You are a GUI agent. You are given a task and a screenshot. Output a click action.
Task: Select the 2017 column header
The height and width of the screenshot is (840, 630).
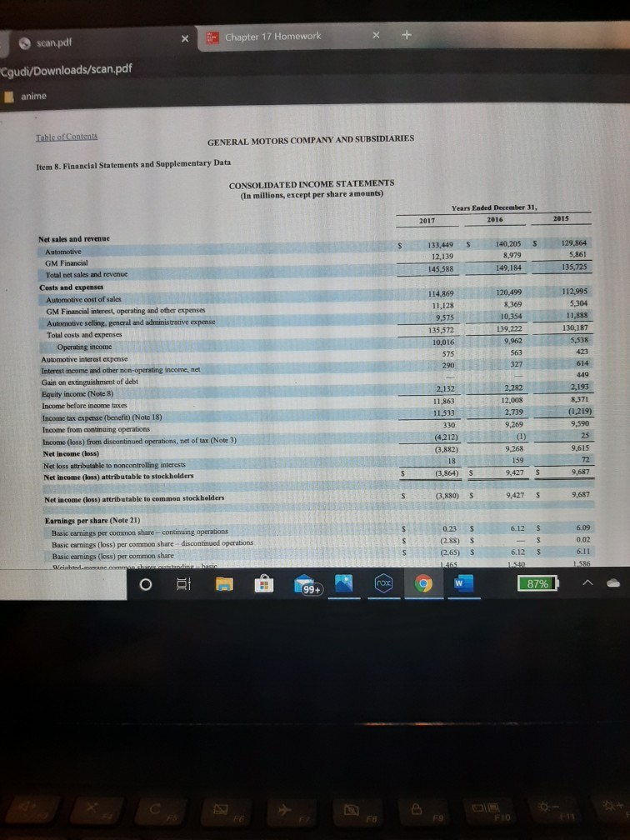coord(427,221)
